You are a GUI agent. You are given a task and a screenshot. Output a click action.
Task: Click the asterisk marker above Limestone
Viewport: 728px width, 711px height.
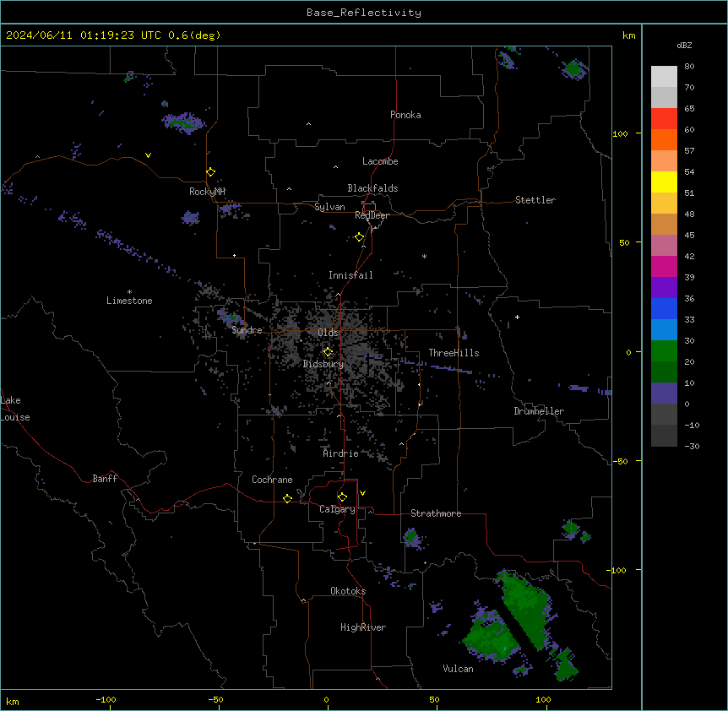tap(129, 292)
